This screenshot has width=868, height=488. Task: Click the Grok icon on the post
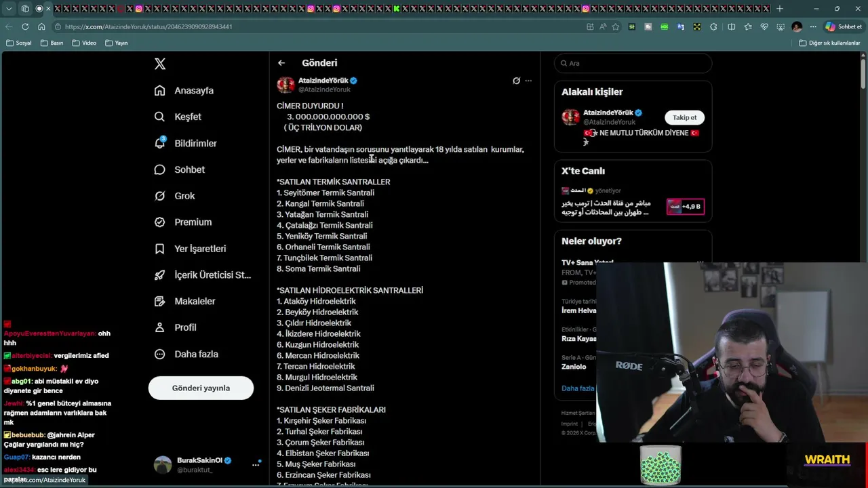[x=516, y=81]
